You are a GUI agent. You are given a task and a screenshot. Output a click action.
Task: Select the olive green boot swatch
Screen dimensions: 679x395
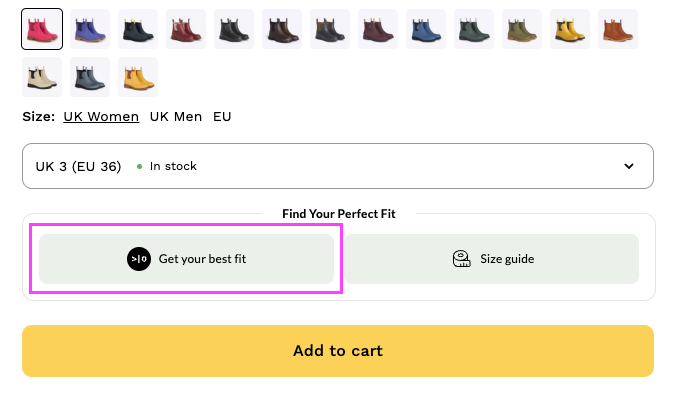click(522, 29)
